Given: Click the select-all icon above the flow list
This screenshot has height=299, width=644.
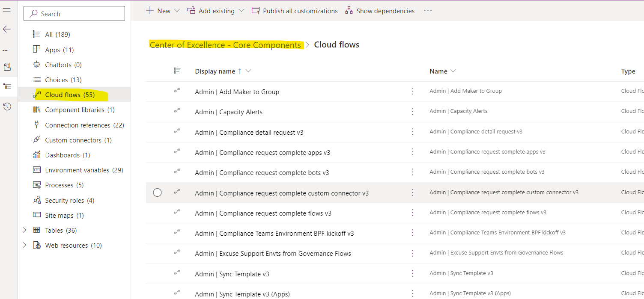Looking at the screenshot, I should pyautogui.click(x=177, y=71).
